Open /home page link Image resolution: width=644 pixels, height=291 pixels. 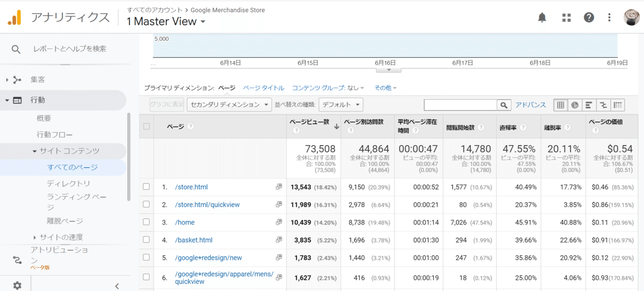pos(185,222)
